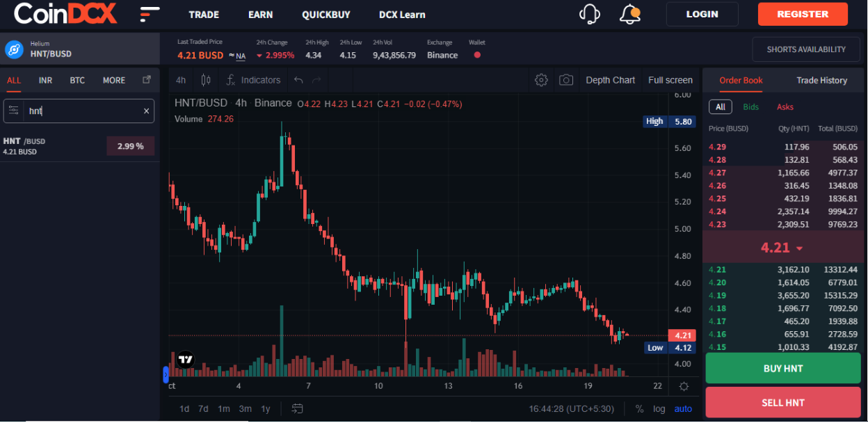The image size is (868, 423).
Task: Open the 4h interval dropdown
Action: (x=181, y=80)
